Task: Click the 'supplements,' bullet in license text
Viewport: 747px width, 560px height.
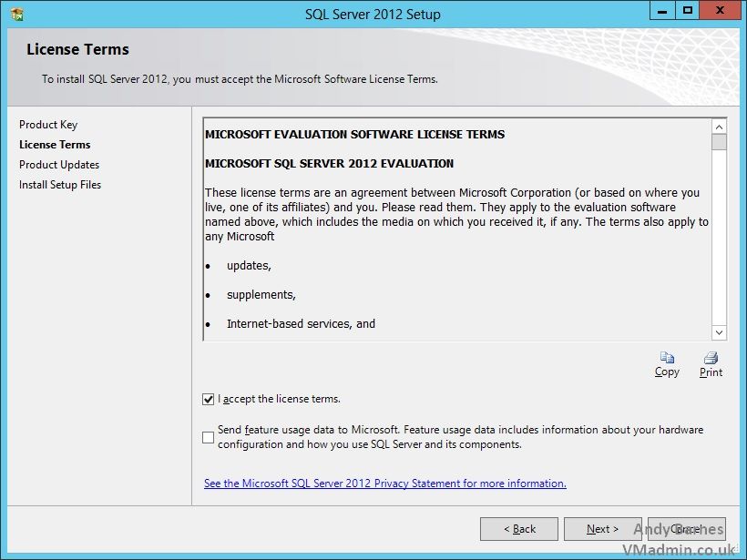Action: tap(261, 295)
